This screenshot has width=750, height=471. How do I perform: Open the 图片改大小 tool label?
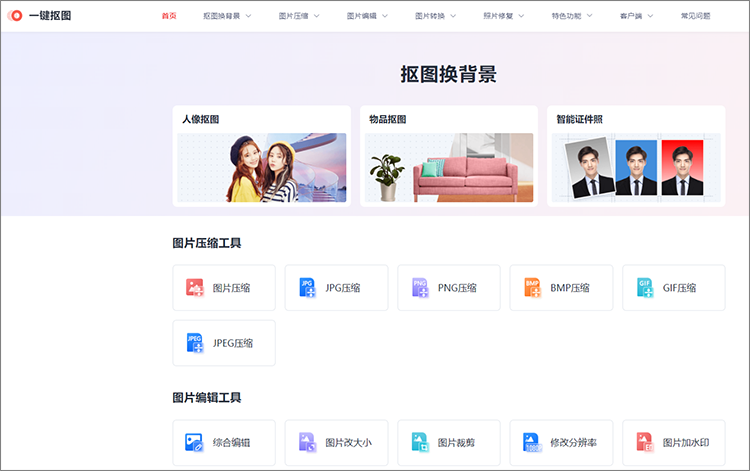pyautogui.click(x=348, y=443)
